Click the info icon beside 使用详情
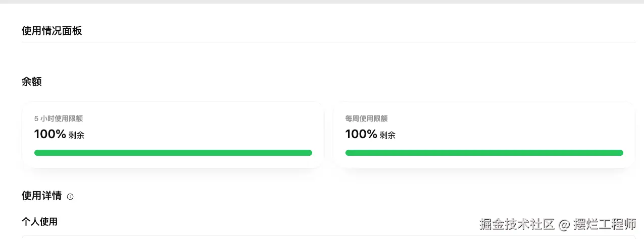 coord(70,197)
